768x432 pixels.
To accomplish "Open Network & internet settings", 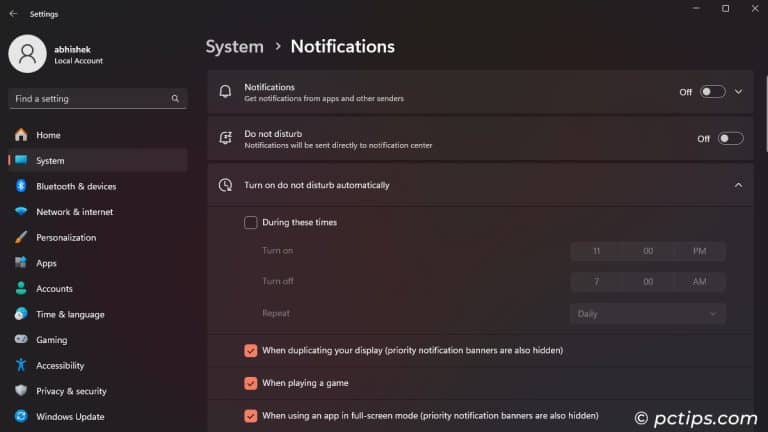I will click(98, 212).
